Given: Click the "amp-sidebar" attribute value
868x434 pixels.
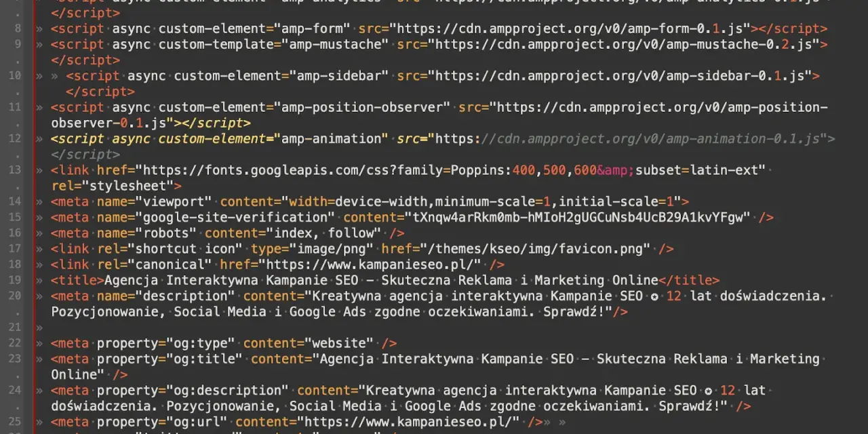Looking at the screenshot, I should [x=339, y=76].
